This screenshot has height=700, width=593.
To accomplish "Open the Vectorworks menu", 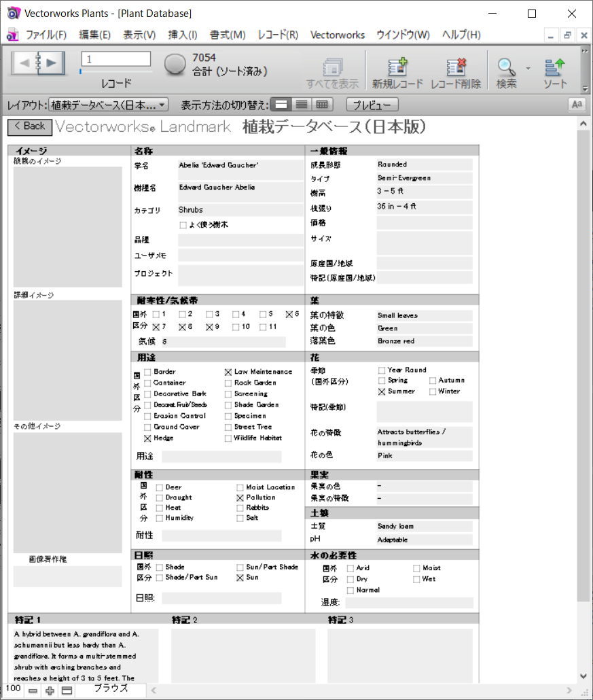I will point(338,35).
